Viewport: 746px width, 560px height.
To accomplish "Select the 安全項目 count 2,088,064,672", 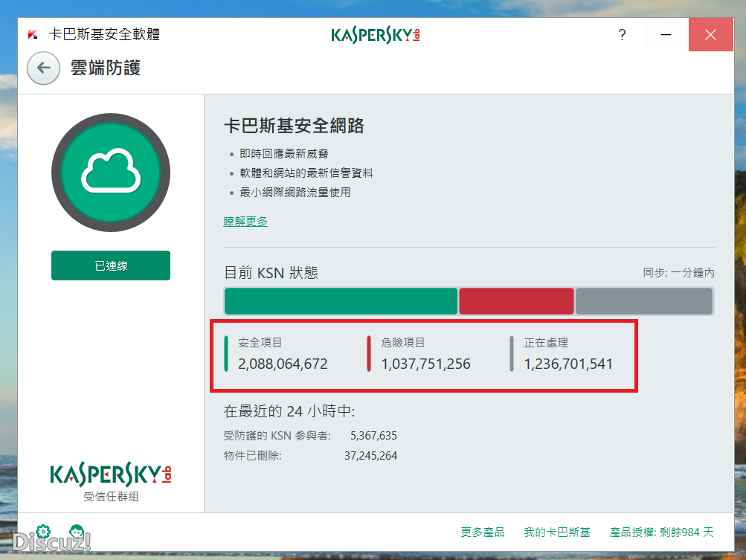I will [x=283, y=364].
